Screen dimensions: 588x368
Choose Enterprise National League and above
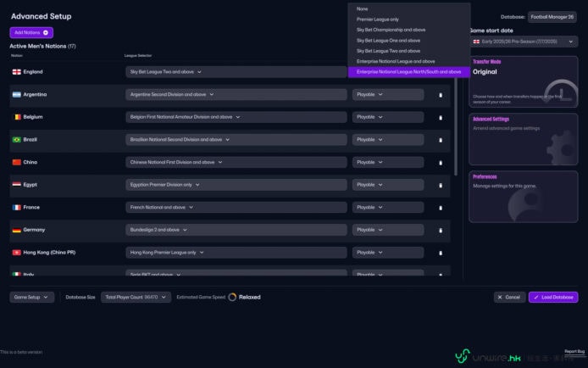[408, 61]
